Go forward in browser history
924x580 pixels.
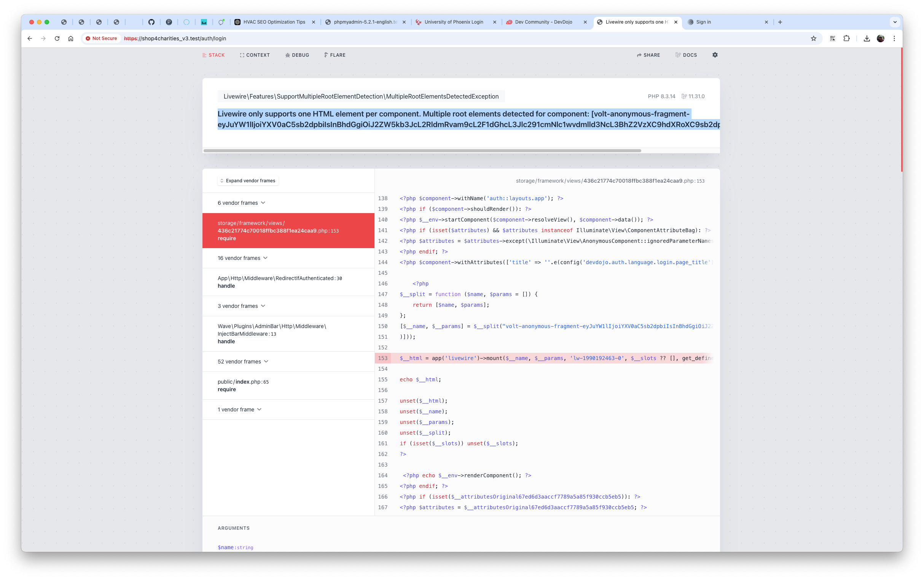point(43,38)
